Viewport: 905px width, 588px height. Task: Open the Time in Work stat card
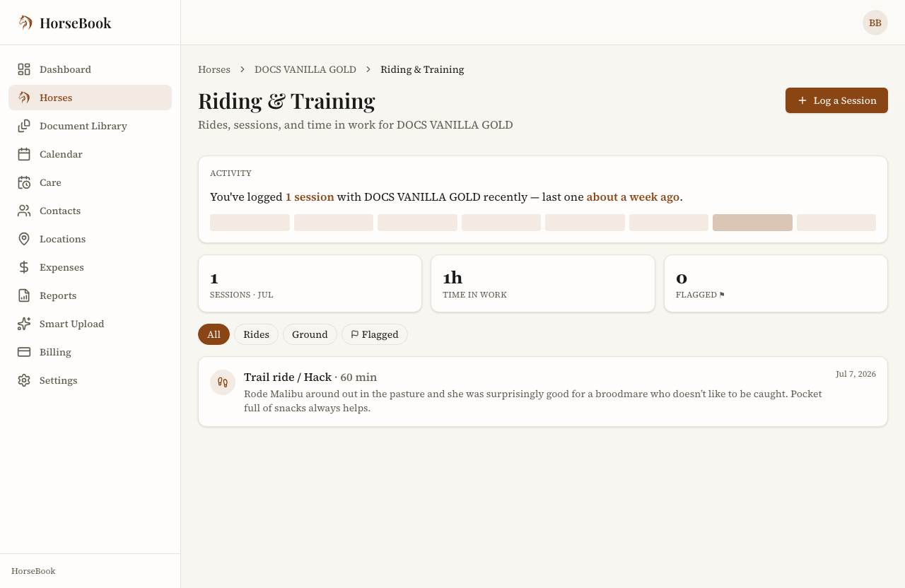point(543,283)
